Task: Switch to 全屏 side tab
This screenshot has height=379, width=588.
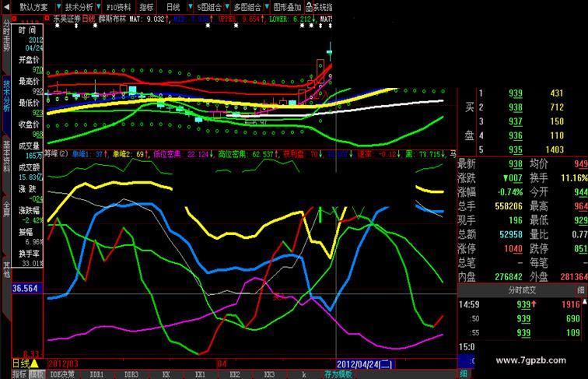Action: (x=6, y=209)
